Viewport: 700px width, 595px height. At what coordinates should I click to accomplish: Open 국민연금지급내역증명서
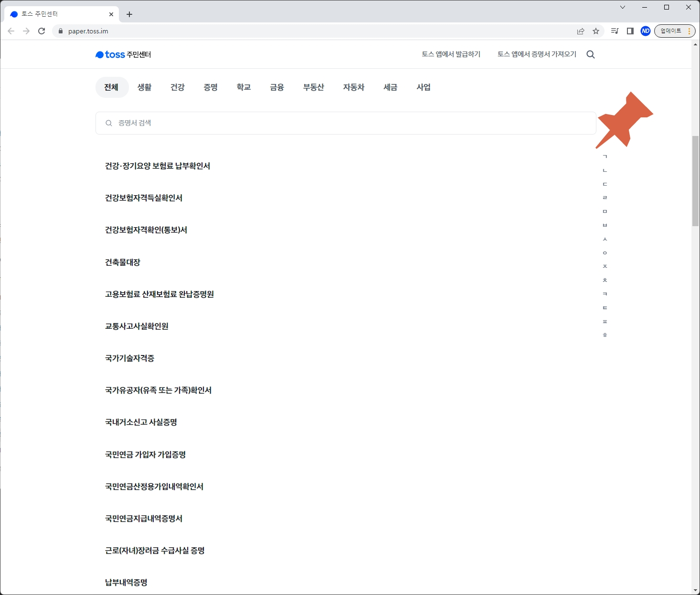coord(144,519)
